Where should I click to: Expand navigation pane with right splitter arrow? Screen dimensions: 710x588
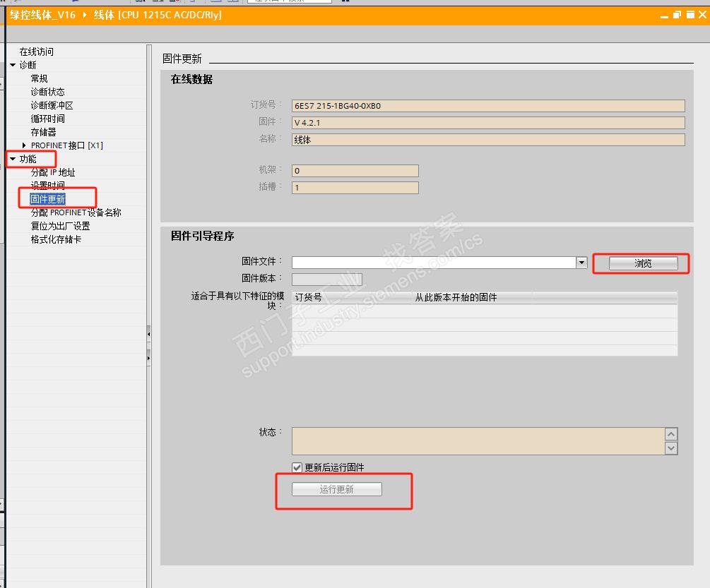click(x=148, y=358)
